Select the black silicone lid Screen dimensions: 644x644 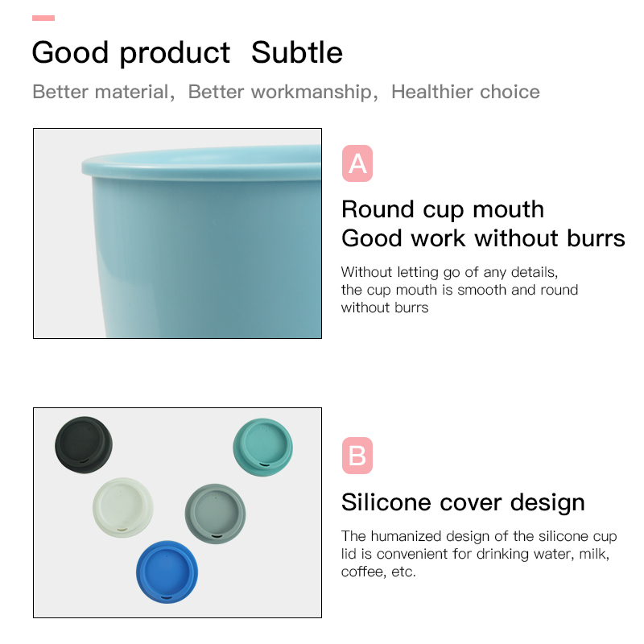tap(84, 445)
